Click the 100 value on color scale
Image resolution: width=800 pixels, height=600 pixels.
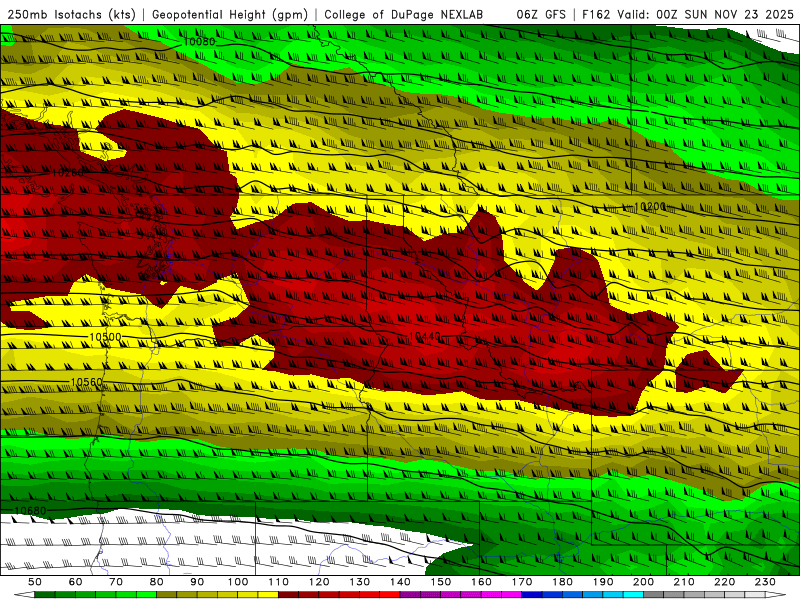coord(238,582)
